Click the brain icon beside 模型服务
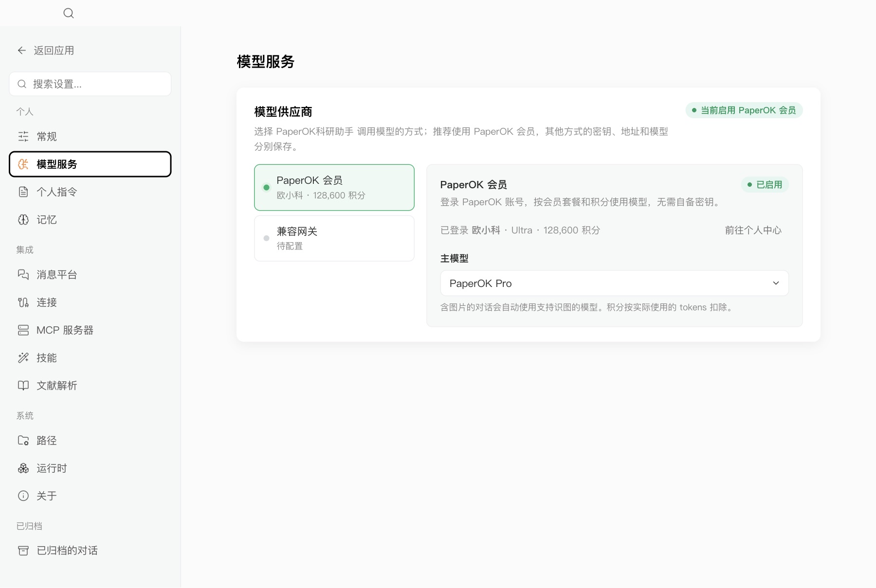 (x=23, y=164)
